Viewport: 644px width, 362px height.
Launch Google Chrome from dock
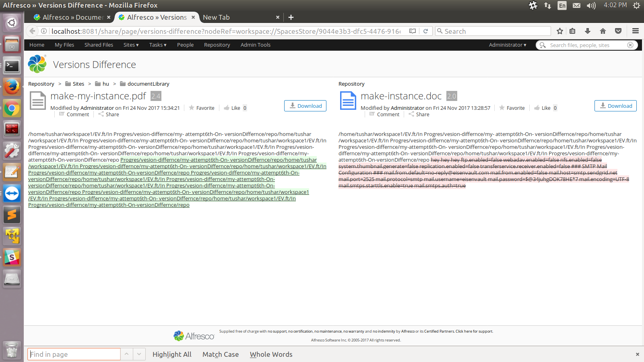pos(12,108)
